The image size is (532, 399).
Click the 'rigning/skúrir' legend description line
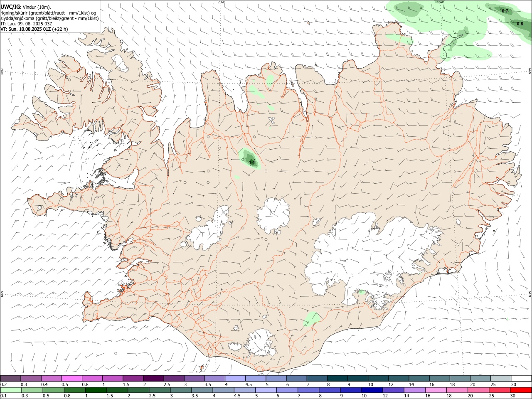[48, 12]
